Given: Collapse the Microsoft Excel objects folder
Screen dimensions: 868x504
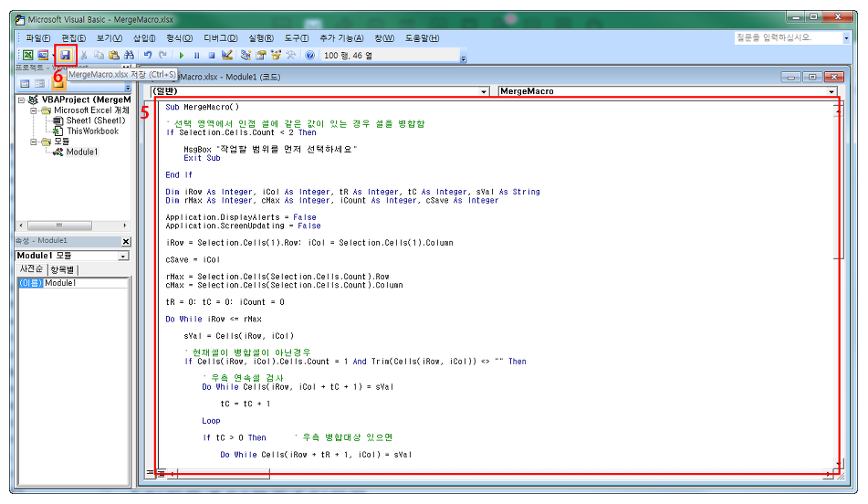Looking at the screenshot, I should pos(33,110).
